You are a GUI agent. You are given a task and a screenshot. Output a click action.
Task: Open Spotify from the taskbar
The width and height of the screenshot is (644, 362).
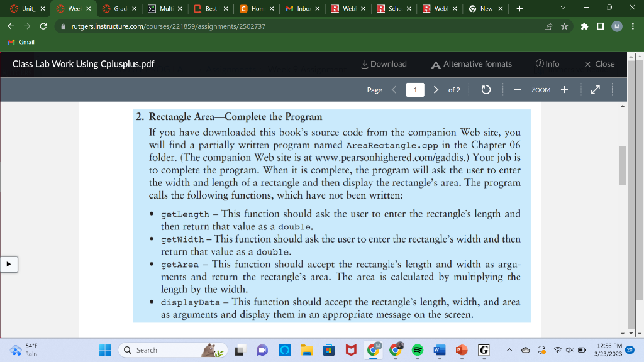click(418, 350)
